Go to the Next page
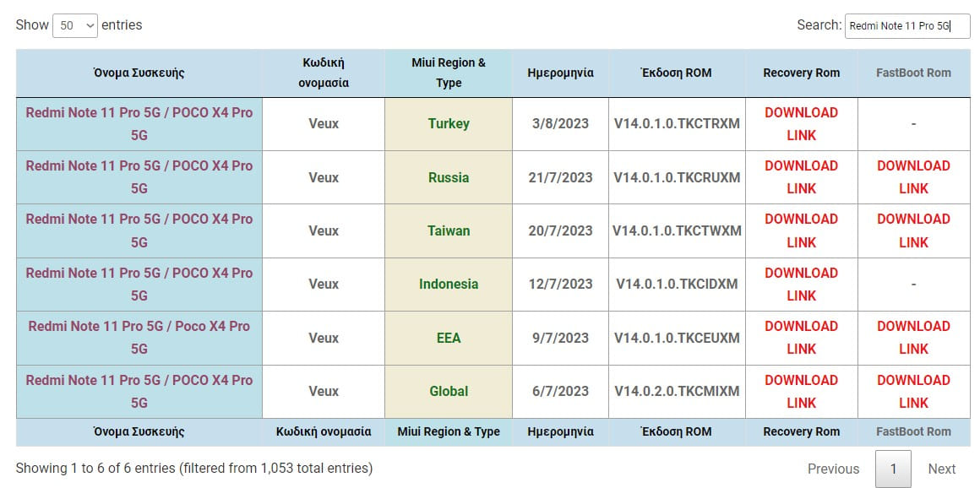Viewport: 980px width, 488px height. point(941,469)
